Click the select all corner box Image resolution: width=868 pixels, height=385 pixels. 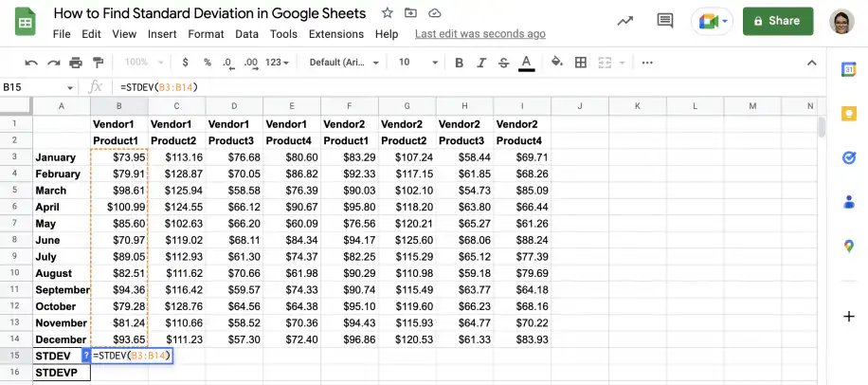(16, 106)
